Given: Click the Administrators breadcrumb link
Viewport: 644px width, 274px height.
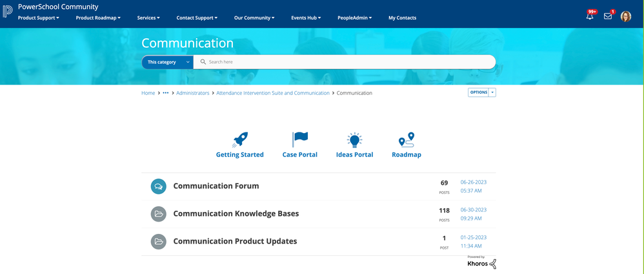Looking at the screenshot, I should (193, 93).
